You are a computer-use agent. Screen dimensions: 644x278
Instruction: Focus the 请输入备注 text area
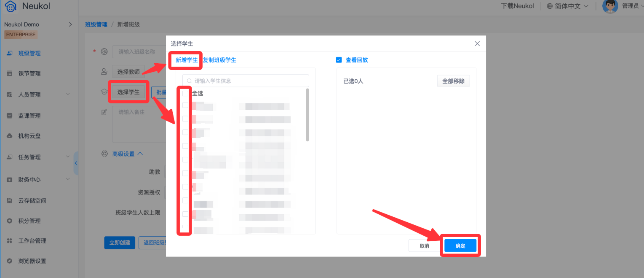click(x=139, y=124)
